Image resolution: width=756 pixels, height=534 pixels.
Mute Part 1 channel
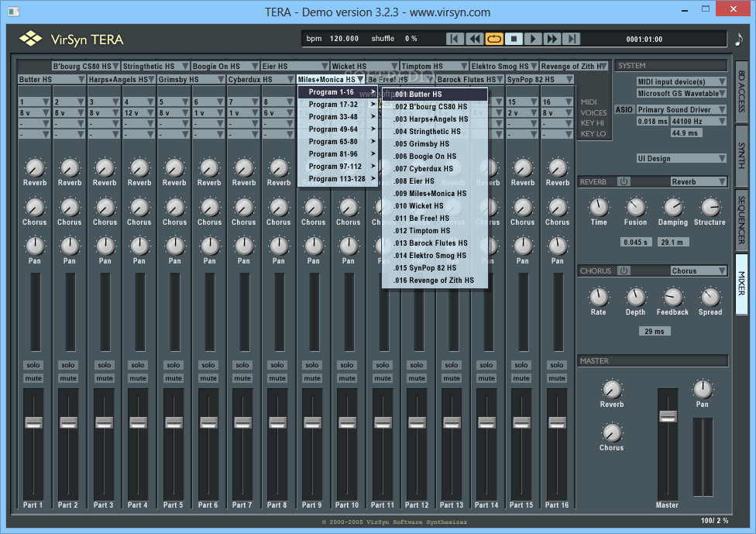[x=33, y=378]
